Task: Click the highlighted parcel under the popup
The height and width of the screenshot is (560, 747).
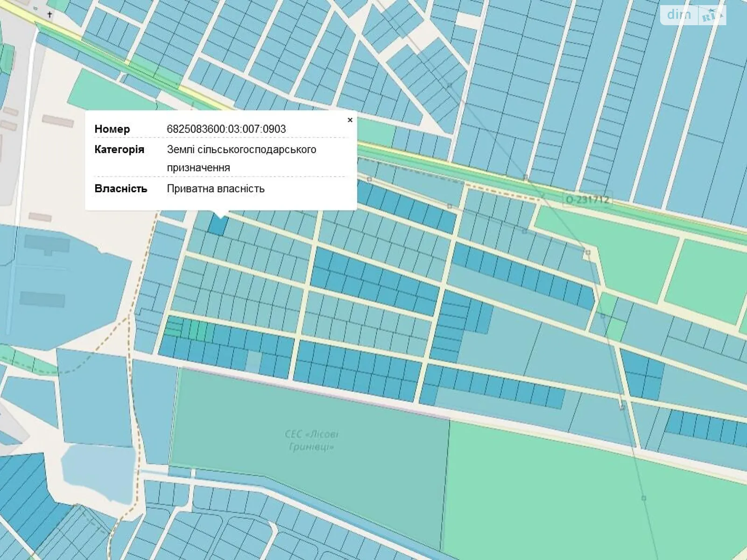Action: point(218,224)
